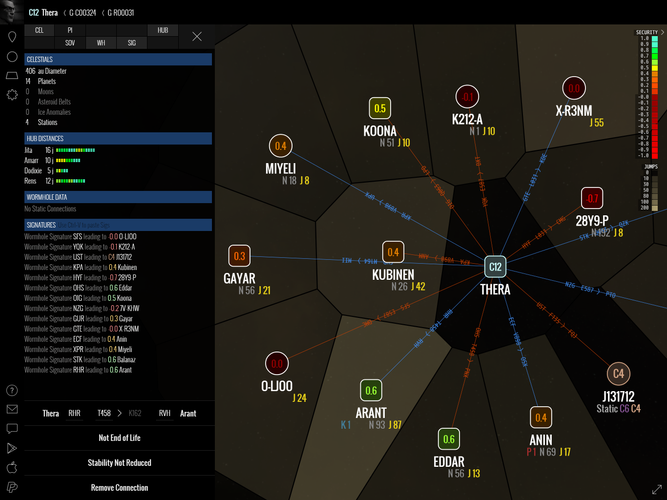Open constellation G C00324 breadcrumb
The image size is (667, 500).
[x=83, y=13]
